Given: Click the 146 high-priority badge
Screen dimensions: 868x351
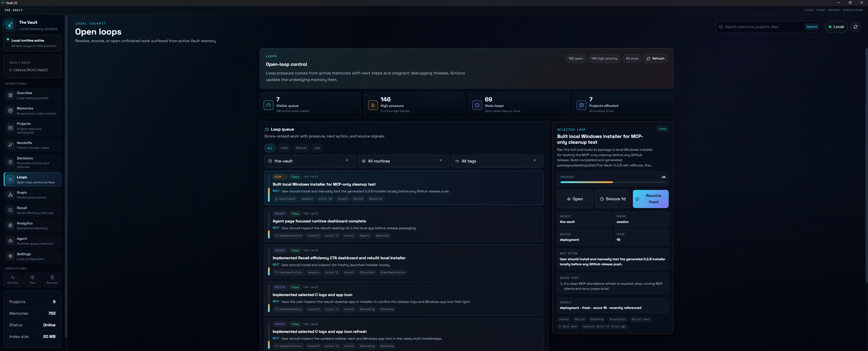Looking at the screenshot, I should pos(604,58).
